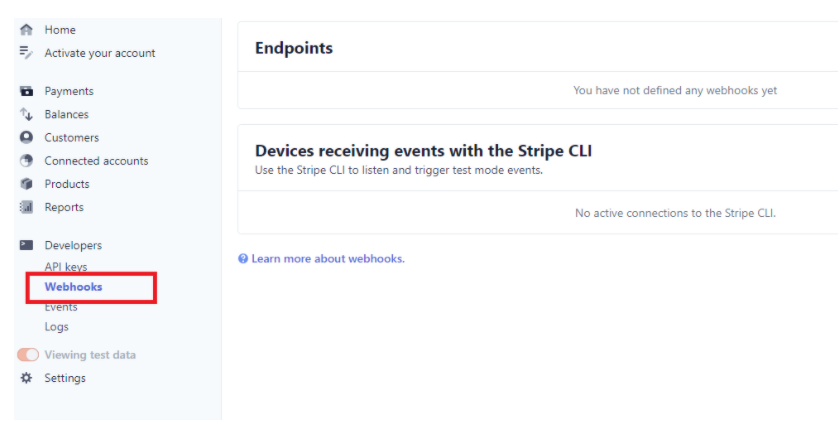Open the Reports page label
The height and width of the screenshot is (446, 838).
point(64,207)
